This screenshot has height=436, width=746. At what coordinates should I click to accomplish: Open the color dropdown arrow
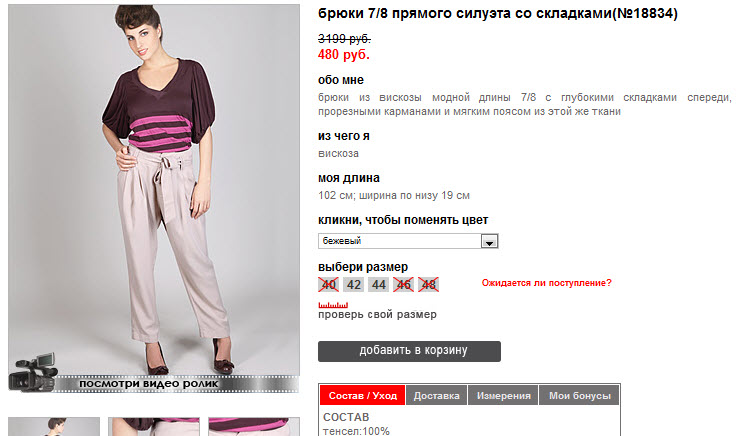[489, 241]
